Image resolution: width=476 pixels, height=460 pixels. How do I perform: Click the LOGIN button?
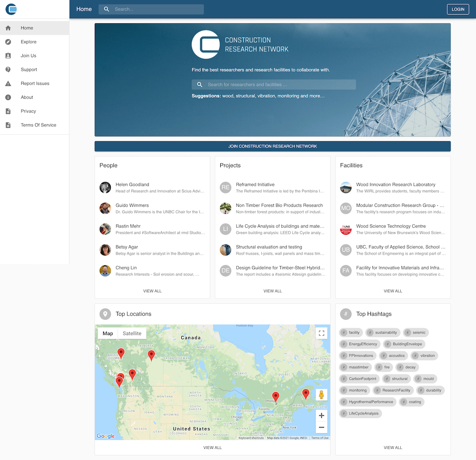(458, 9)
